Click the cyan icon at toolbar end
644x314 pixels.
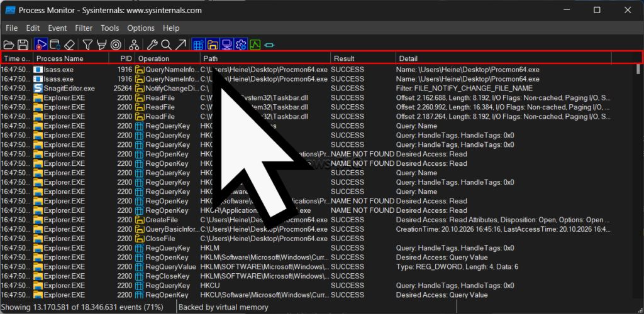pyautogui.click(x=269, y=45)
